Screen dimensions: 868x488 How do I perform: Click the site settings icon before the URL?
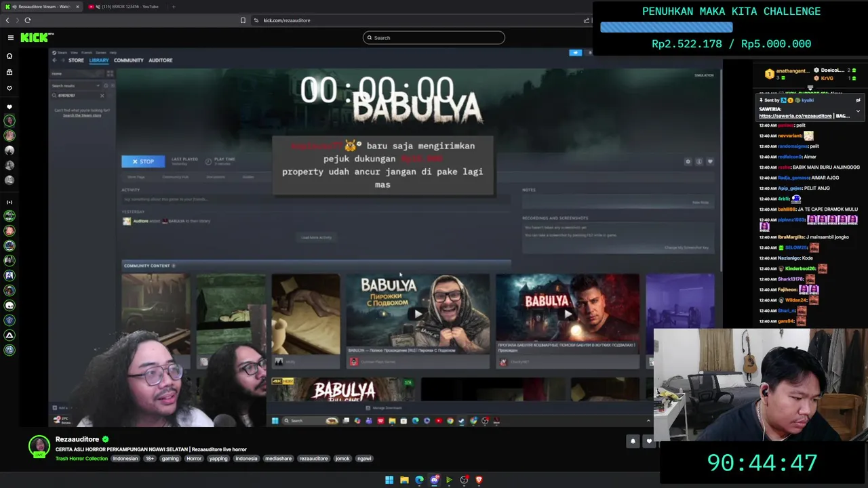[256, 20]
